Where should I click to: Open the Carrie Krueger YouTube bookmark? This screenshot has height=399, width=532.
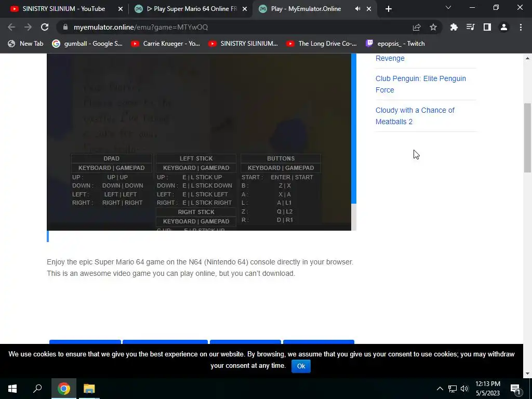pyautogui.click(x=166, y=44)
